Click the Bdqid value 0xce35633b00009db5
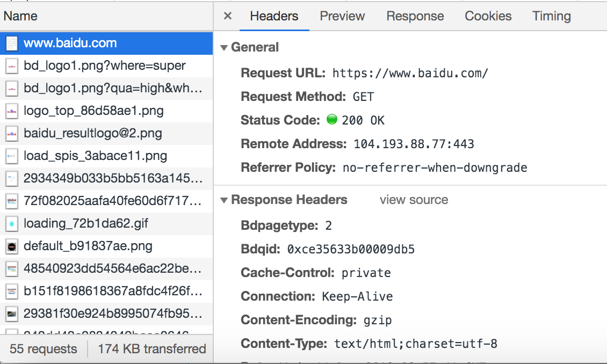 coord(351,249)
